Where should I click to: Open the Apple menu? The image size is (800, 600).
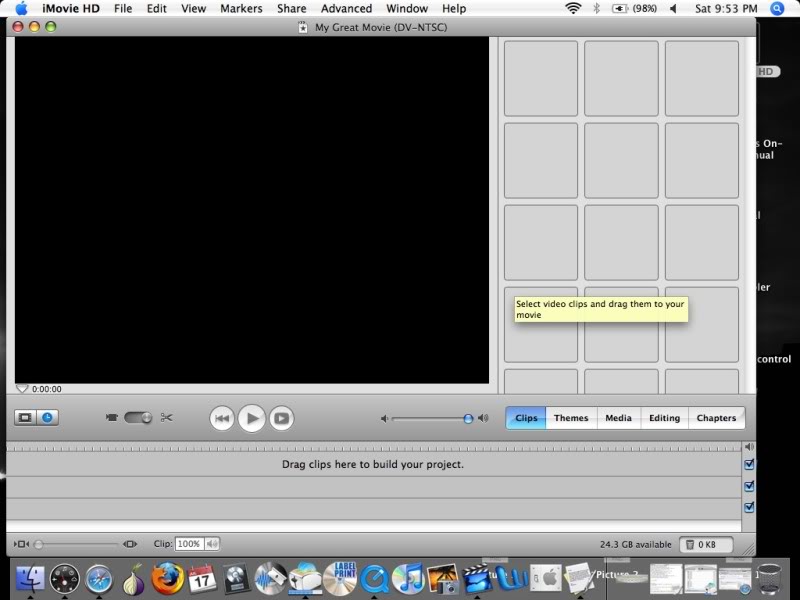tap(21, 8)
